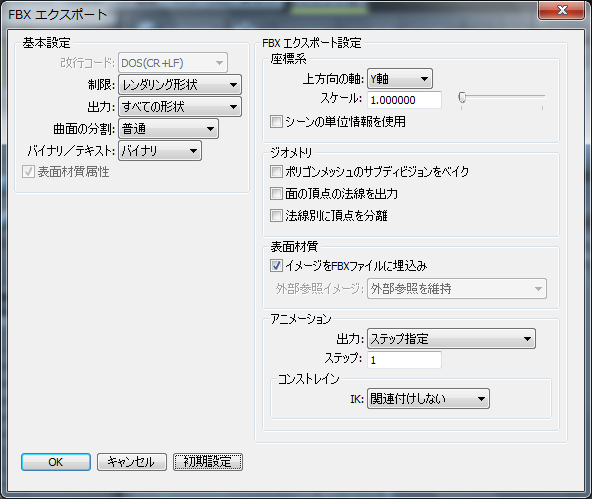Click the OK button
This screenshot has width=592, height=499.
coord(56,462)
